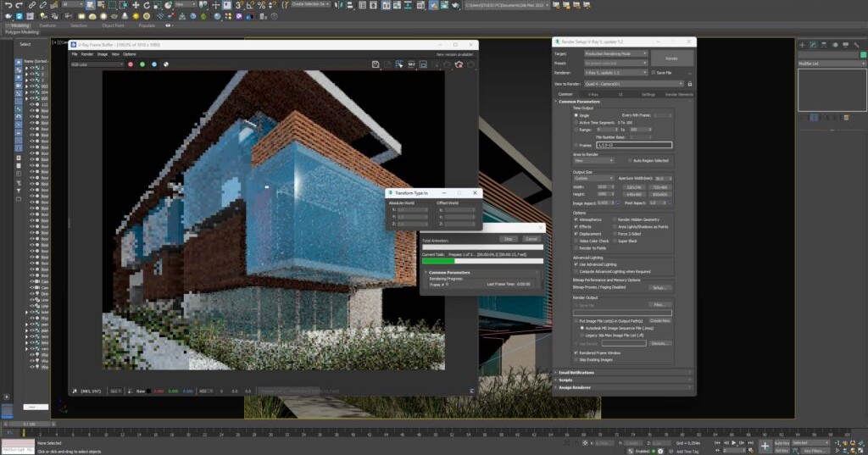
Task: Toggle the Effects checkbox
Action: [x=576, y=227]
